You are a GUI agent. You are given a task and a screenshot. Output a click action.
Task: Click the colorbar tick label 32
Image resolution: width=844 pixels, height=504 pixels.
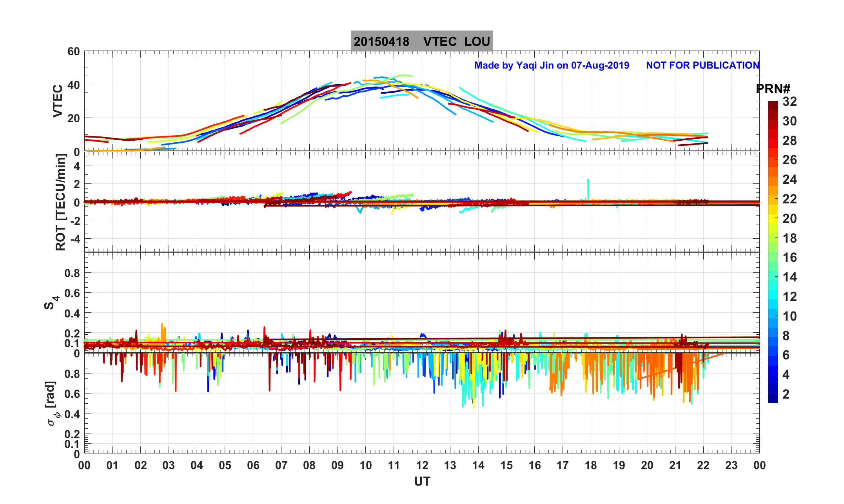790,102
